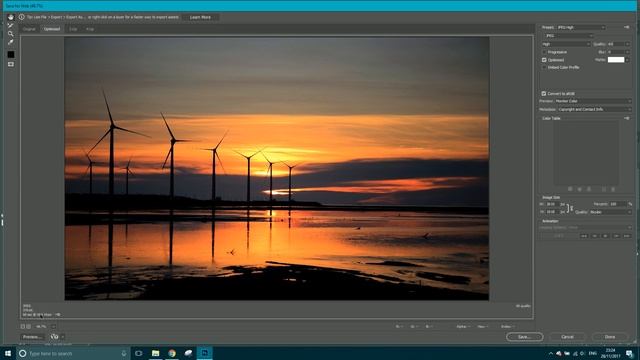Open the compression quality level dropdown set to High
The width and height of the screenshot is (640, 360).
coord(566,44)
